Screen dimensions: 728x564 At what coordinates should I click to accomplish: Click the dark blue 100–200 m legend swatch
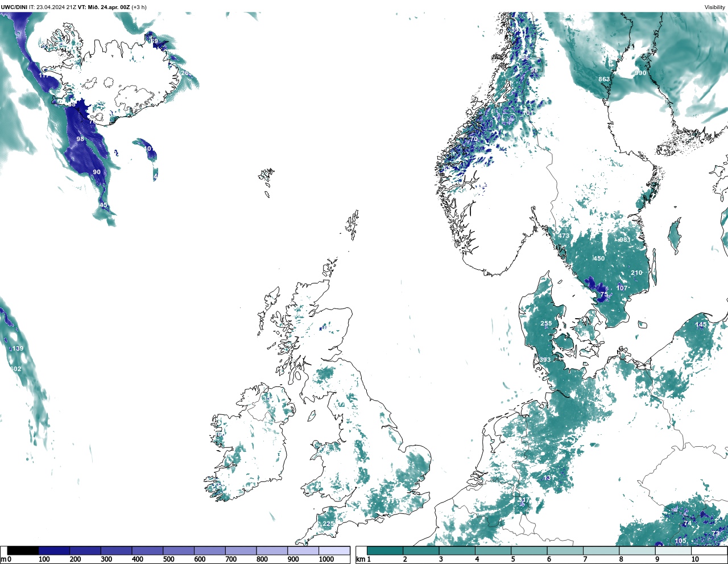(55, 550)
